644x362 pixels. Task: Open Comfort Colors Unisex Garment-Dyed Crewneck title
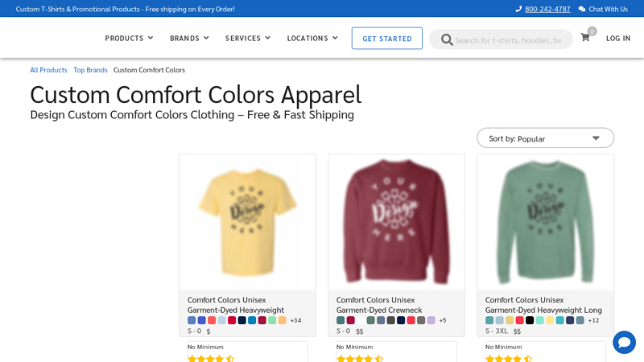[x=379, y=305]
